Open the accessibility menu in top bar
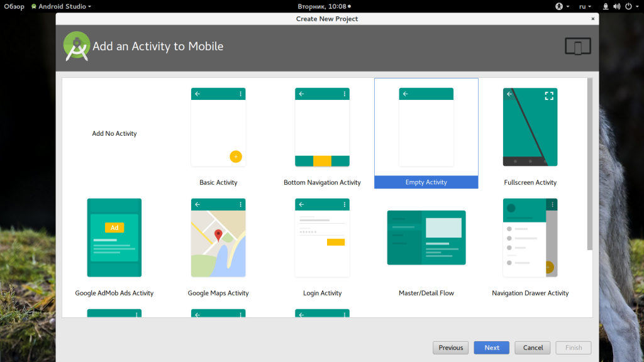The image size is (644, 362). coord(562,6)
